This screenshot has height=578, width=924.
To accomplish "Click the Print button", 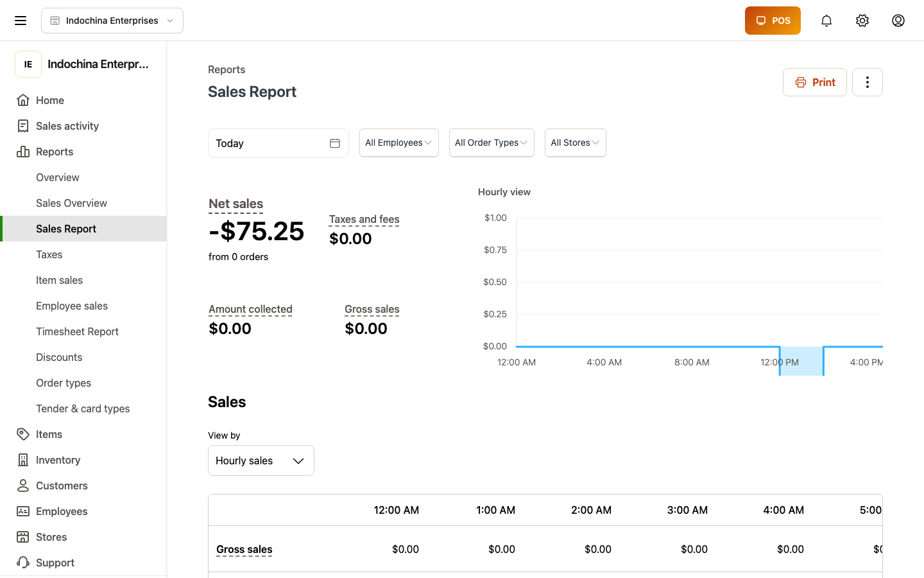I will [x=815, y=82].
